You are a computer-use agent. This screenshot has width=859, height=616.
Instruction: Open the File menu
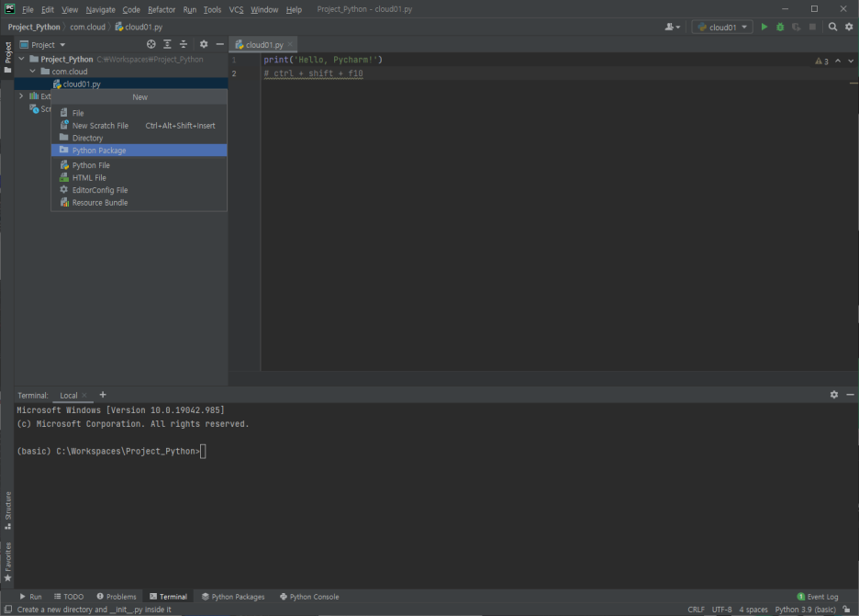pos(28,9)
